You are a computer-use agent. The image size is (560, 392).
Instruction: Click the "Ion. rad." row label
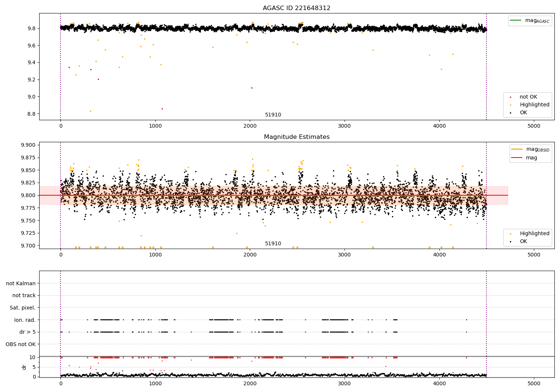pos(25,320)
